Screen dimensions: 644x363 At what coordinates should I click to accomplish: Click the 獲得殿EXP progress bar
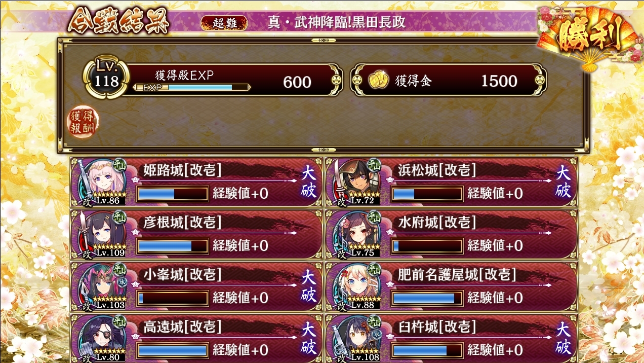192,87
